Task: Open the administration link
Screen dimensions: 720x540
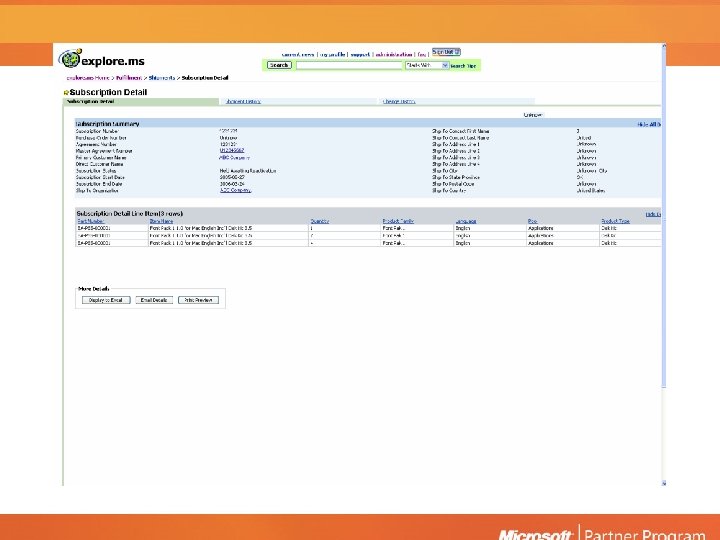Action: [x=394, y=55]
